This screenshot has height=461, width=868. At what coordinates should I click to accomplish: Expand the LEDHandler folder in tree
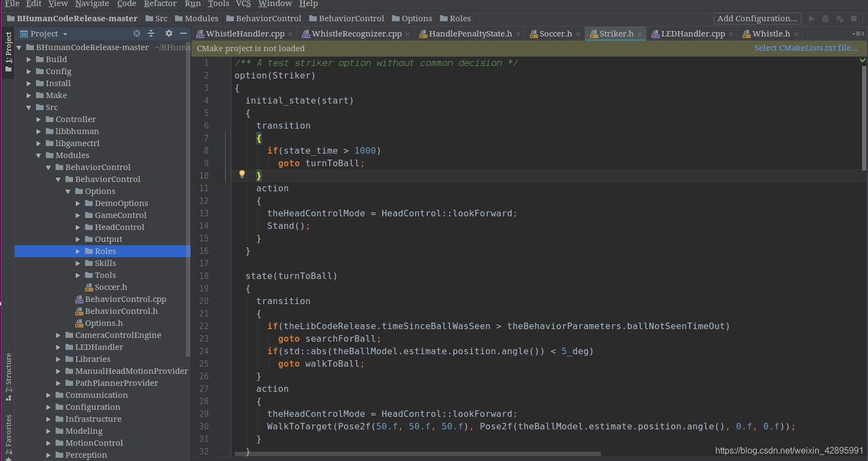(x=58, y=347)
